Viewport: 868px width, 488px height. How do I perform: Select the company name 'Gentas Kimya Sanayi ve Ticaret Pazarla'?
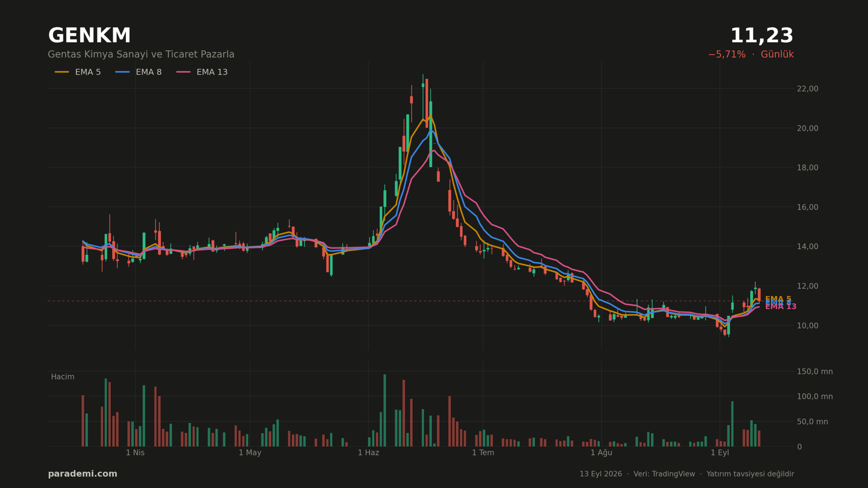click(x=141, y=54)
